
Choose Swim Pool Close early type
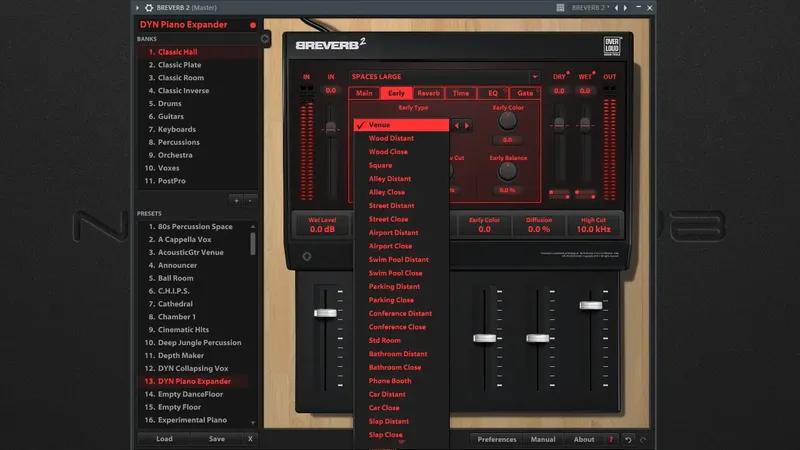pyautogui.click(x=402, y=273)
